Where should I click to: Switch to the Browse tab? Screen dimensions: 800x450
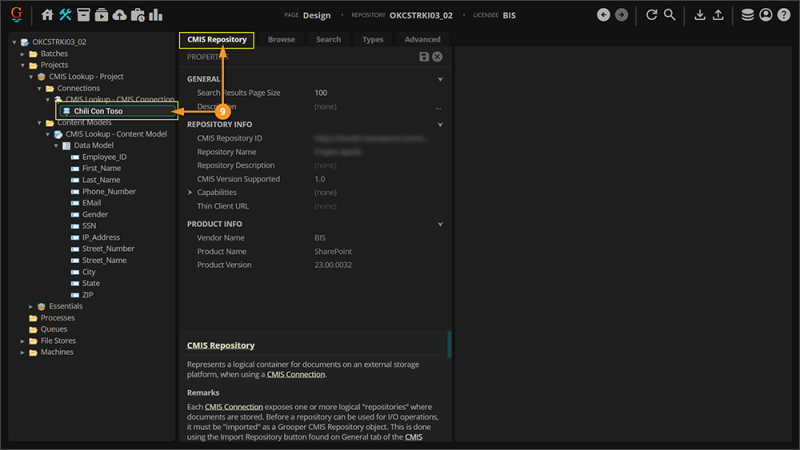(281, 40)
